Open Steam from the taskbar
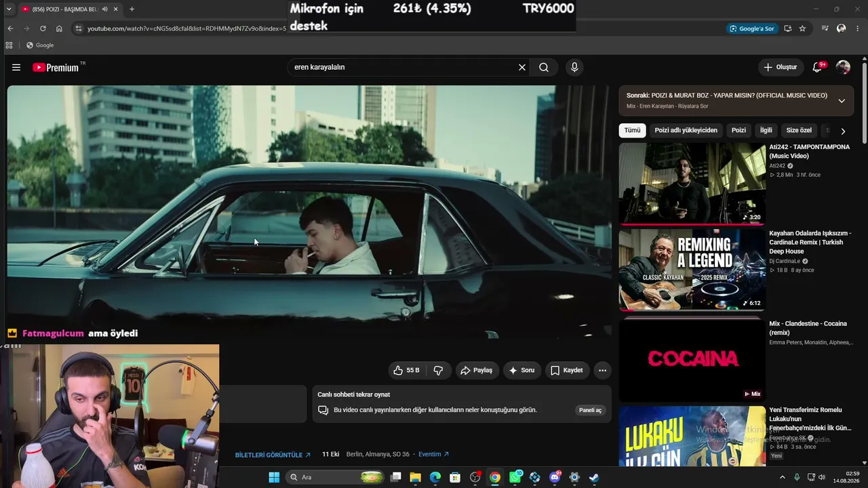 594,477
